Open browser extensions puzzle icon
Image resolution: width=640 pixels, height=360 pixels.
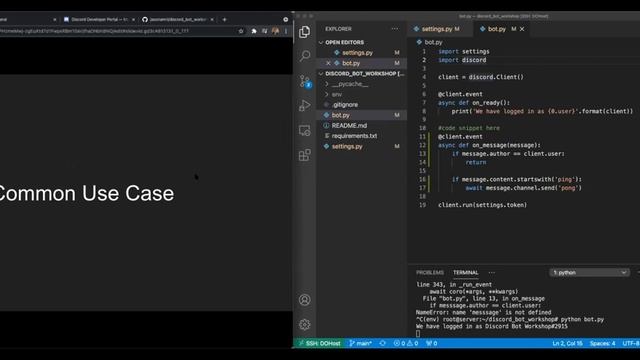click(x=254, y=31)
